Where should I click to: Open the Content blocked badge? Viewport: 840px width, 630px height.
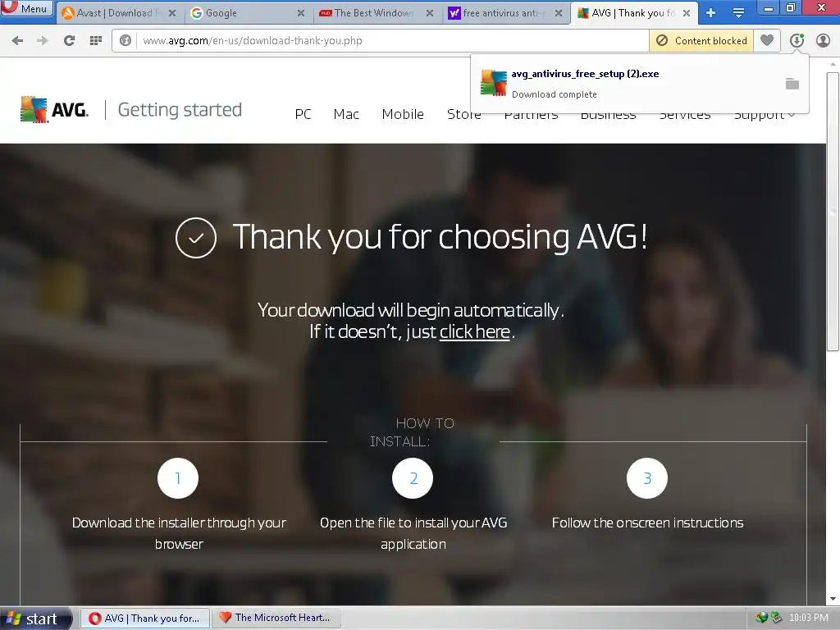tap(701, 41)
